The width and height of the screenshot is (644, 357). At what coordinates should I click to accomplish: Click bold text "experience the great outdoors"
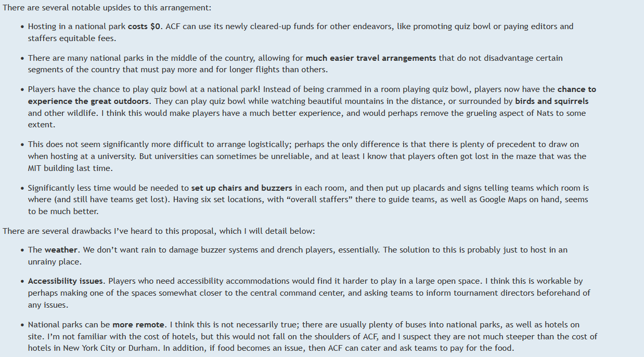pos(88,101)
